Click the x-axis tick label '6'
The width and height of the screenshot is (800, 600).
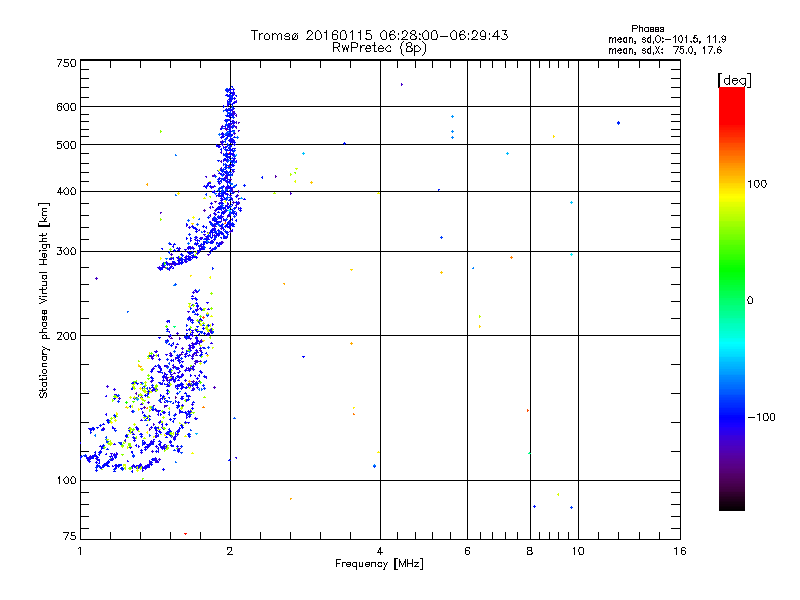point(467,551)
